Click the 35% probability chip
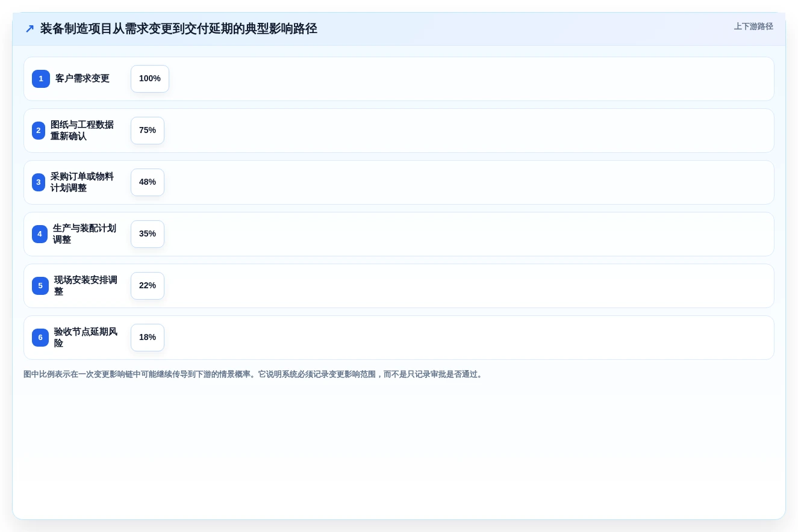This screenshot has height=532, width=798. (x=148, y=234)
